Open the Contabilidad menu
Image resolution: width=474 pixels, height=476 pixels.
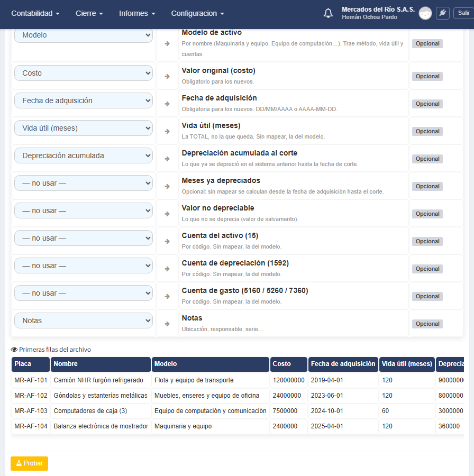coord(35,13)
